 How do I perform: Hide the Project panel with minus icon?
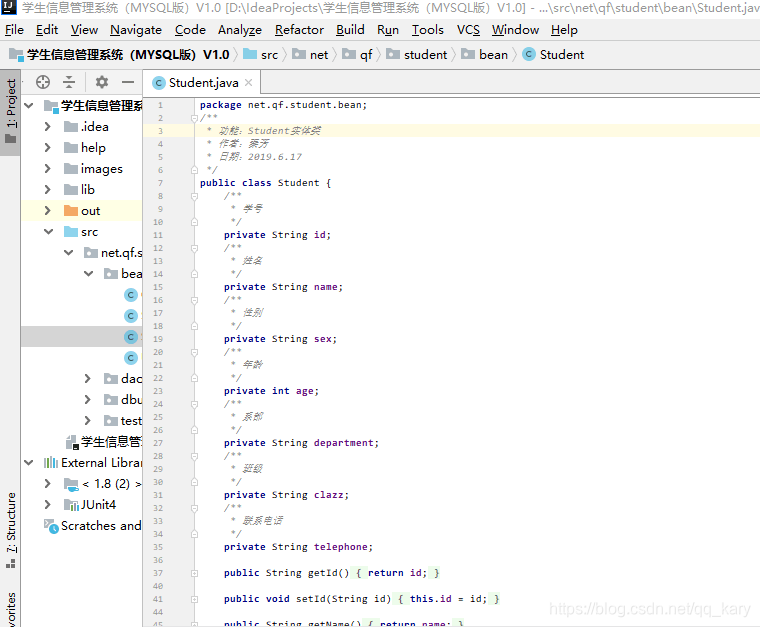point(128,82)
